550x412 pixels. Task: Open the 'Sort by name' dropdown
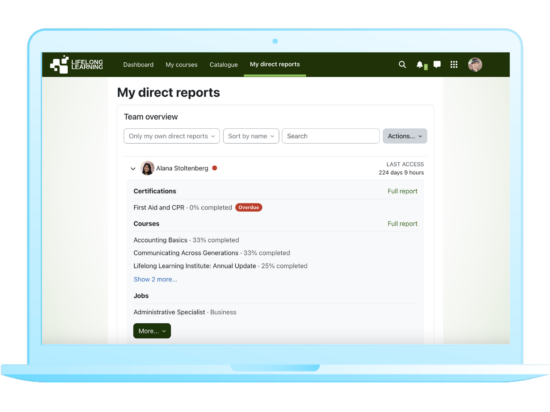click(251, 136)
